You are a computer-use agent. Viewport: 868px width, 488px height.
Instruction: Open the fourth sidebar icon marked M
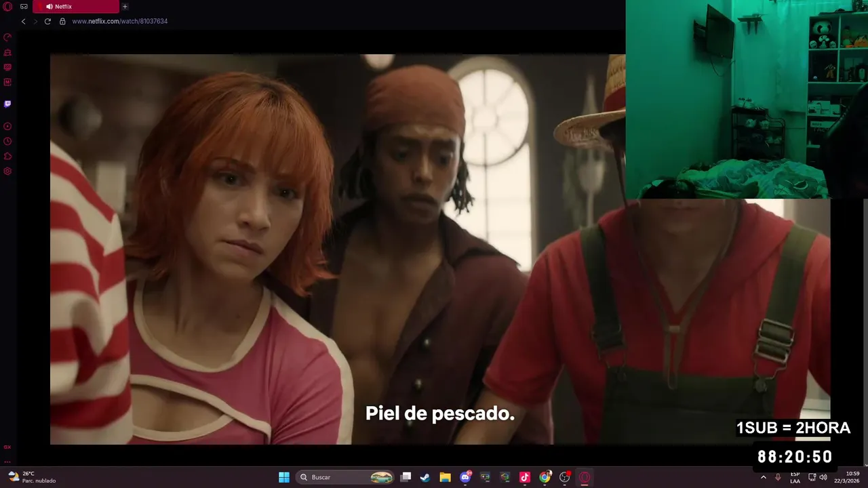[x=7, y=82]
